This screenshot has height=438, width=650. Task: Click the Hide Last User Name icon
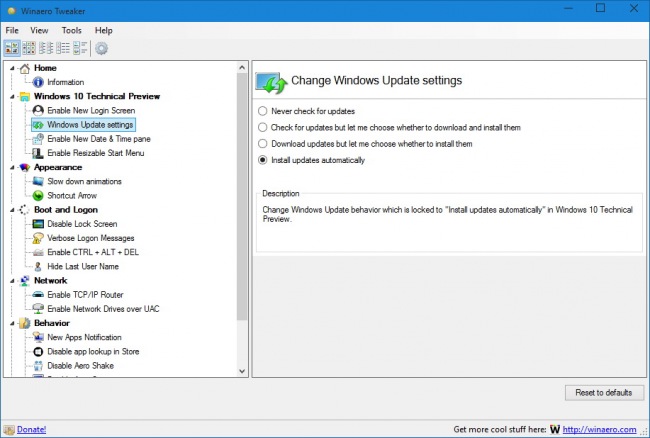[x=38, y=266]
